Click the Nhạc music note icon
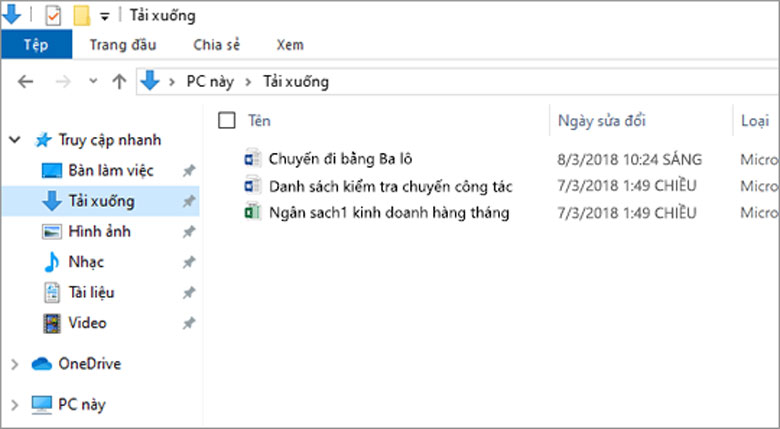780x429 pixels. [x=52, y=262]
